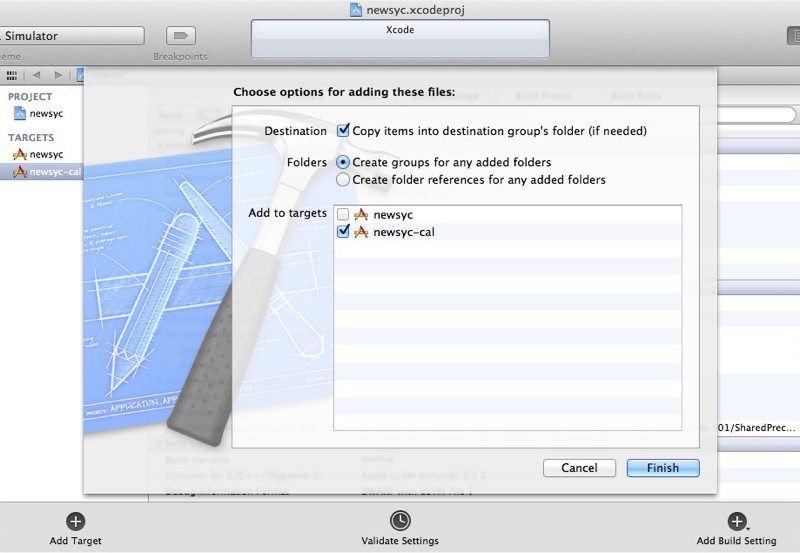The height and width of the screenshot is (553, 800).
Task: Check the newsyc target checkbox
Action: coord(344,214)
